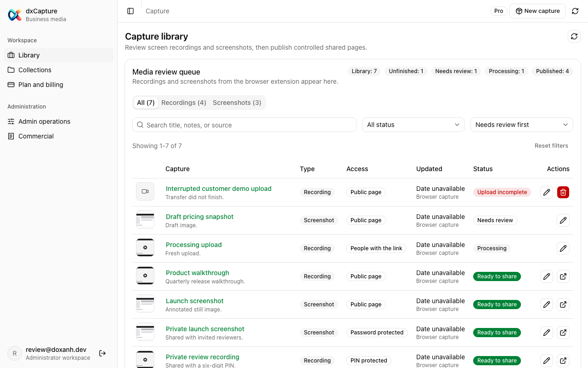Open Collections in the sidebar
The image size is (588, 368).
[x=58, y=70]
